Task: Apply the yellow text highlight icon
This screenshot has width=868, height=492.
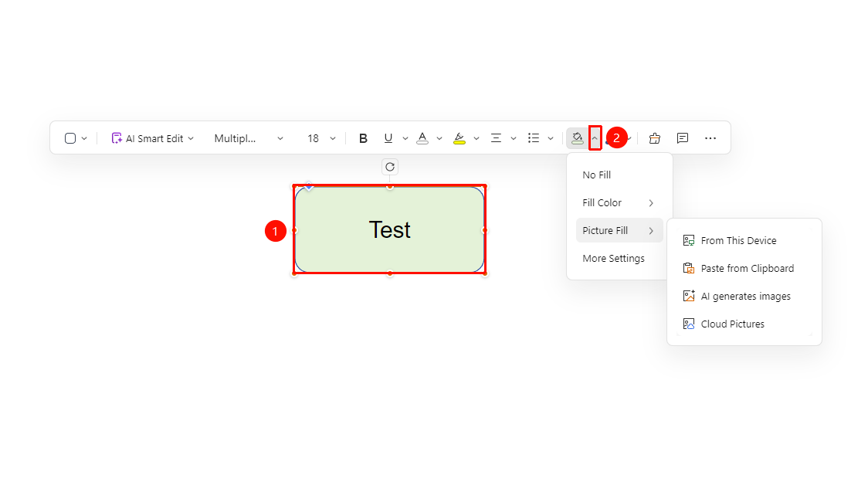Action: [459, 138]
